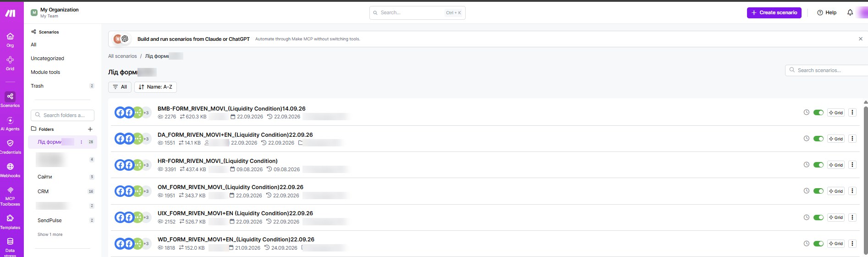Open three-dot menu for DA_FORM_RIVEN_MOVI+EN scenario

[x=852, y=139]
